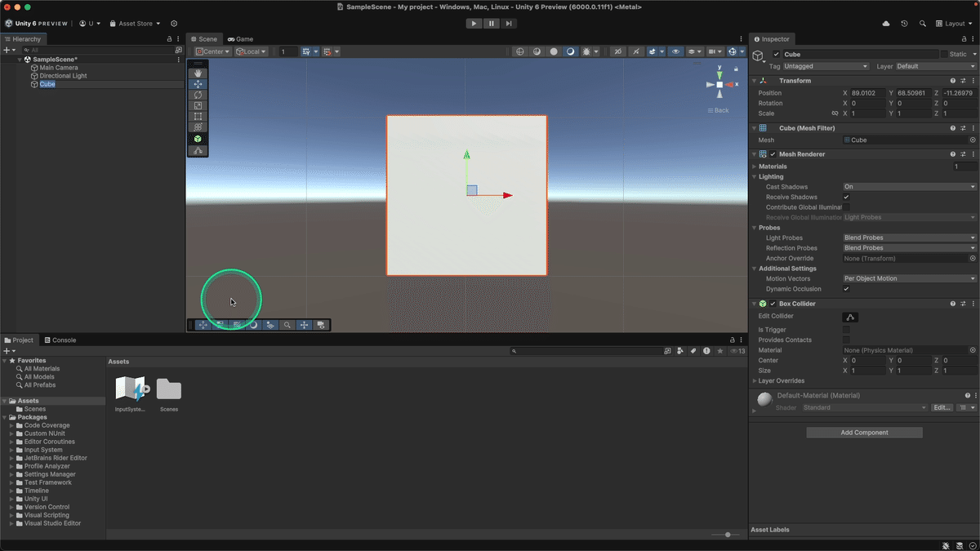The width and height of the screenshot is (980, 551).
Task: Disable the Box Collider component checkbox
Action: click(x=773, y=304)
